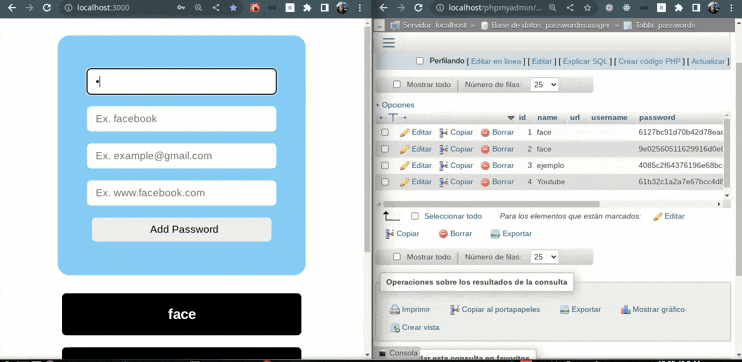
Task: Open the saved passwords key icon in the localhost:3000 address bar
Action: click(x=181, y=8)
